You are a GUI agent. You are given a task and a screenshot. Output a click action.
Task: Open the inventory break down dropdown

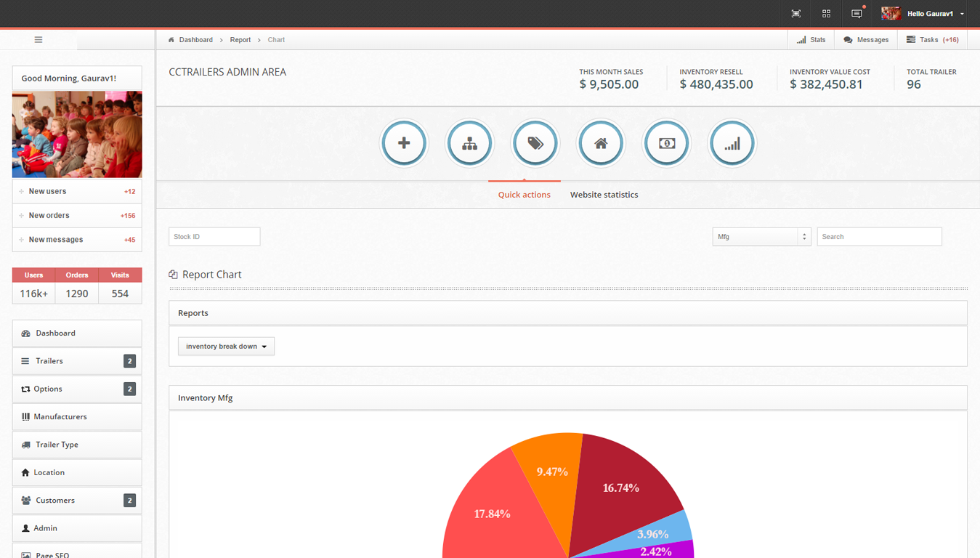pos(226,347)
